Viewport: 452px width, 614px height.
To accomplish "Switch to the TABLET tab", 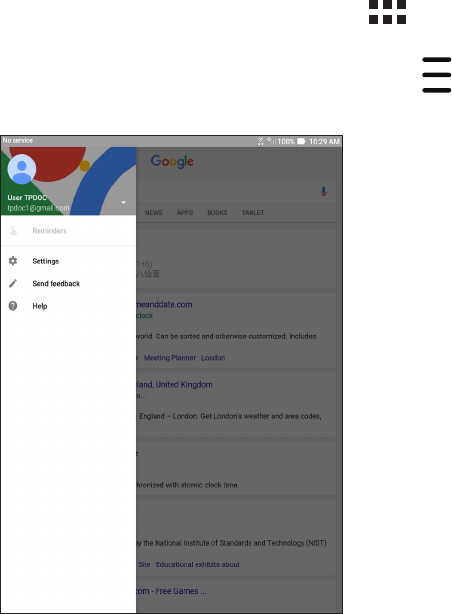I will click(x=253, y=213).
